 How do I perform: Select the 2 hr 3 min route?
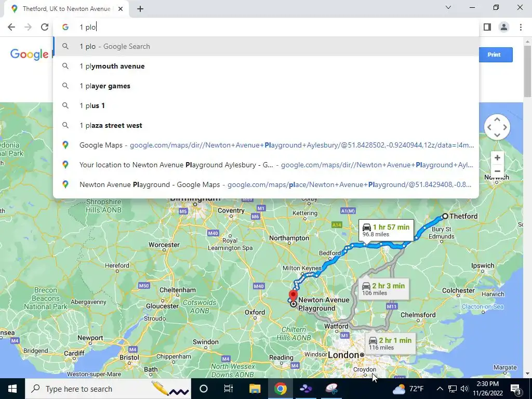[x=383, y=289]
